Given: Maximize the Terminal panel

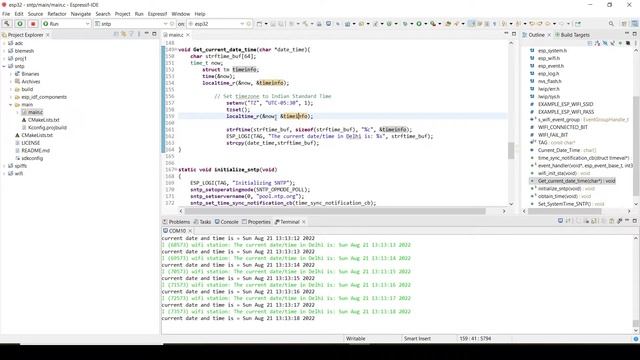Looking at the screenshot, I should pos(635,221).
